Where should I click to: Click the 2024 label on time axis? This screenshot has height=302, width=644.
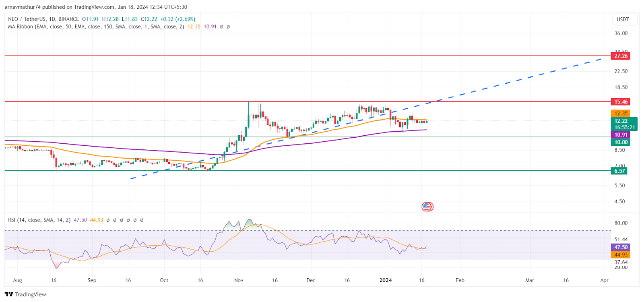pyautogui.click(x=386, y=280)
